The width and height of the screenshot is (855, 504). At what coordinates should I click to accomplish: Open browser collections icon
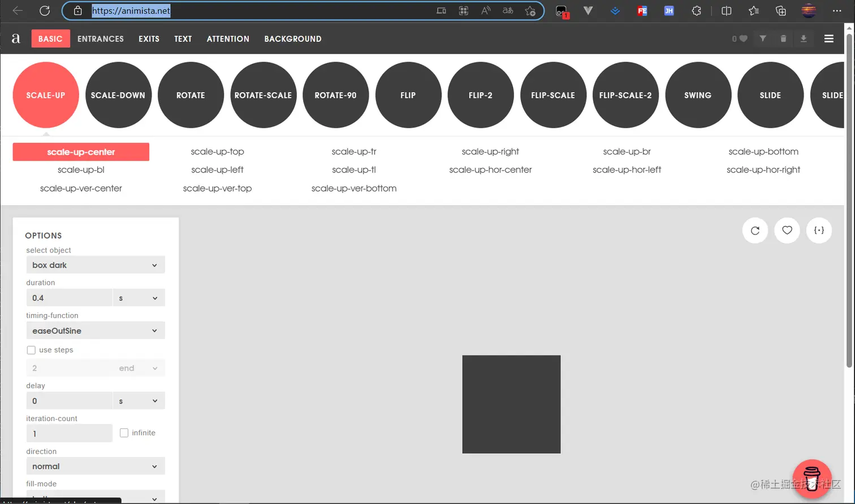(x=781, y=11)
